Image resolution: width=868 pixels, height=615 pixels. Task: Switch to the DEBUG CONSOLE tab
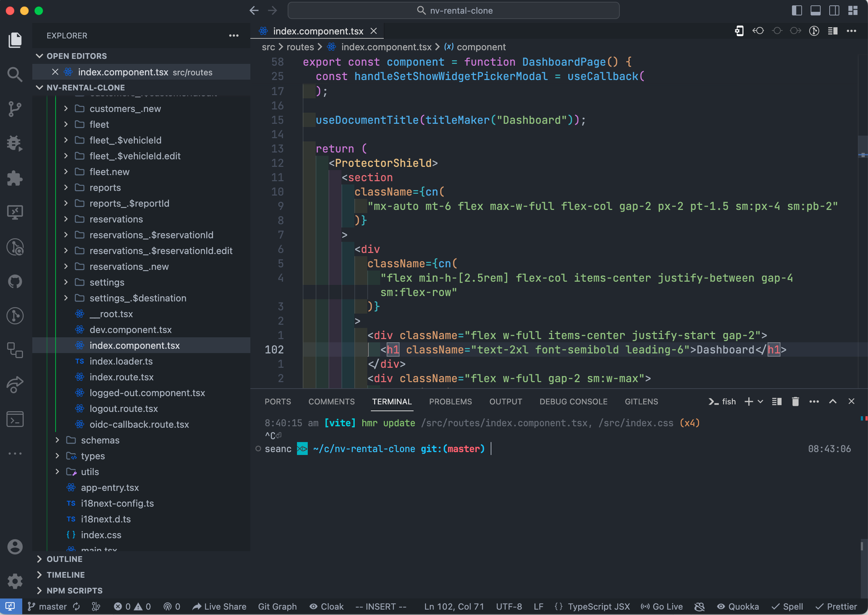point(573,402)
